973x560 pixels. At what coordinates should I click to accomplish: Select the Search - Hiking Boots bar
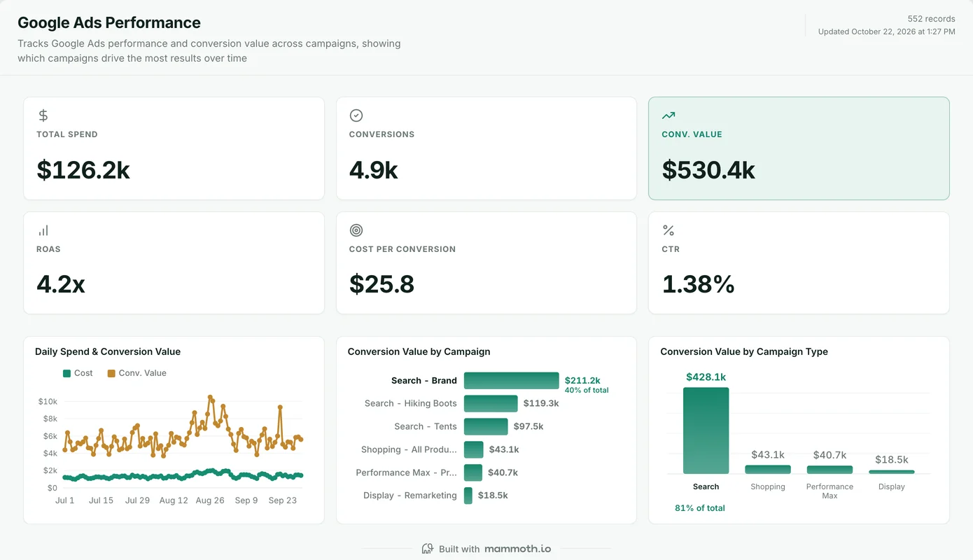[491, 403]
